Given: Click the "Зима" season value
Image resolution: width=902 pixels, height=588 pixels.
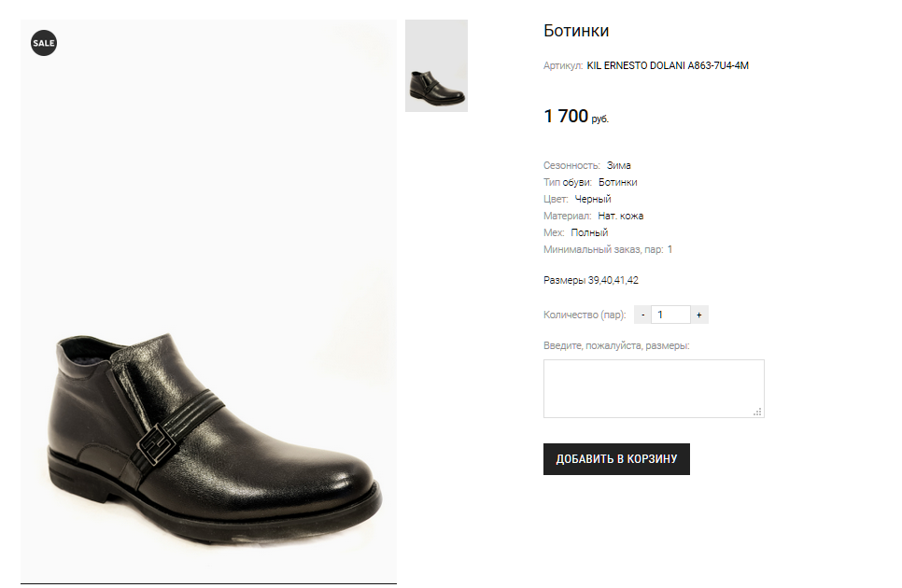Looking at the screenshot, I should [618, 165].
